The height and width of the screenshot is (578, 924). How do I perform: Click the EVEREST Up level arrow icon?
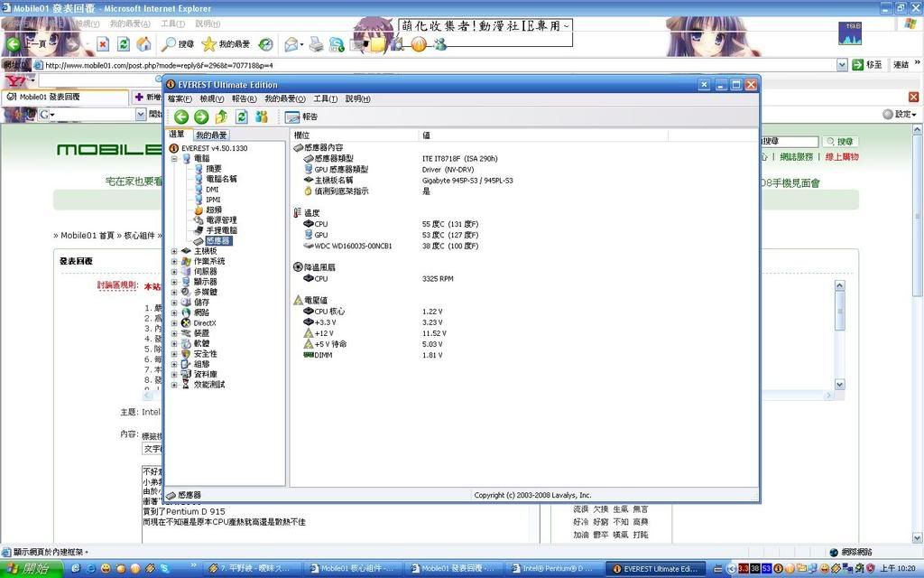coord(222,117)
